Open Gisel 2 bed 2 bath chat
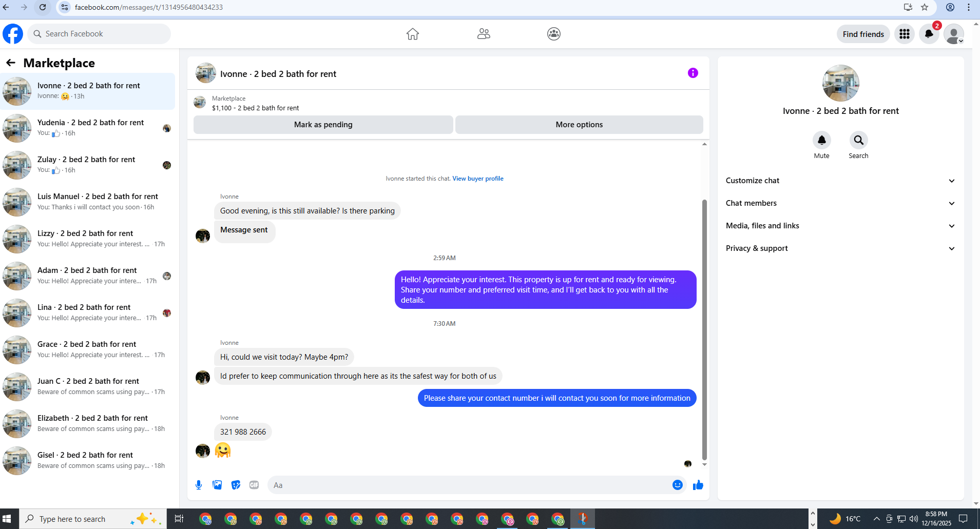 click(x=87, y=461)
